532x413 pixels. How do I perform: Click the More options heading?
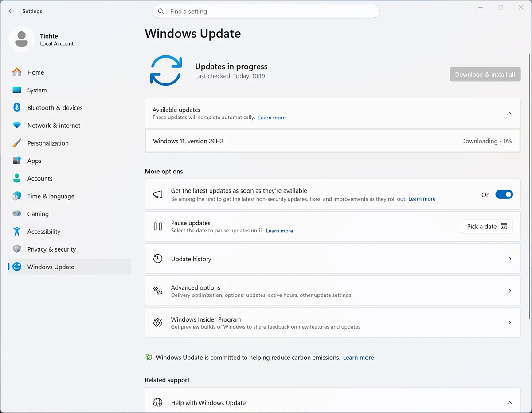point(164,171)
